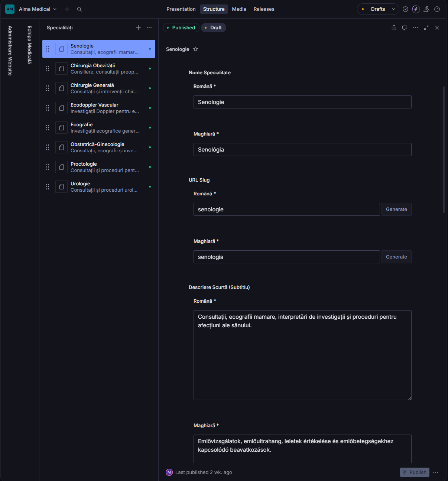
Task: Open the Ecografie document
Action: pos(99,127)
